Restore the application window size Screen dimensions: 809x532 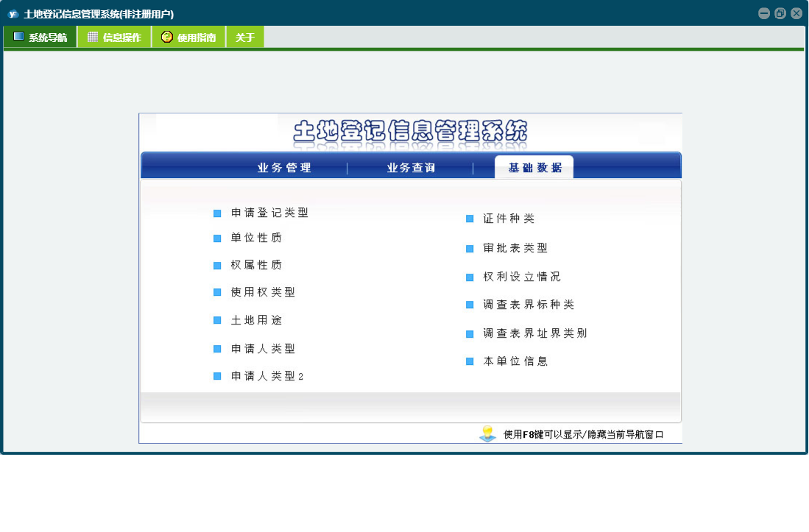pos(780,13)
